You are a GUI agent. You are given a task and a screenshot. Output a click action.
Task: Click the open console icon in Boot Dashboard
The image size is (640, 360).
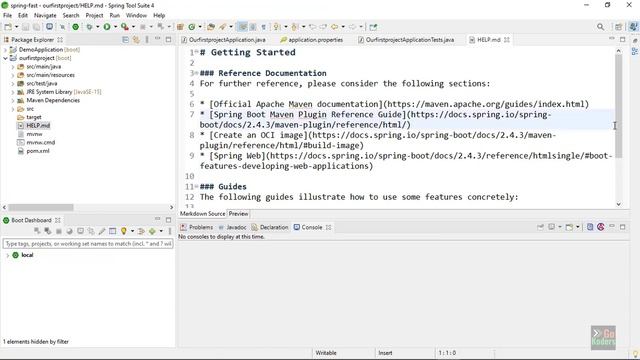click(80, 231)
